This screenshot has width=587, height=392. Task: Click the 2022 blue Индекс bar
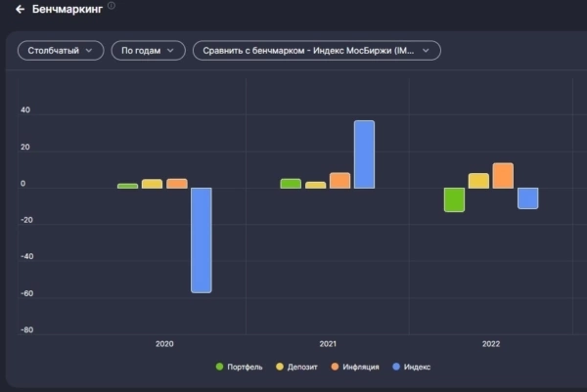point(527,197)
